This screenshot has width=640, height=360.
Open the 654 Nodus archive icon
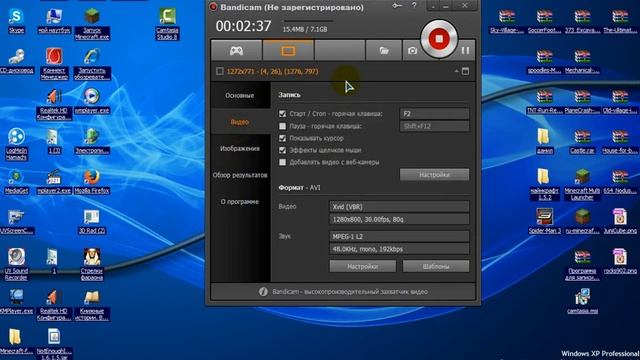coord(620,182)
